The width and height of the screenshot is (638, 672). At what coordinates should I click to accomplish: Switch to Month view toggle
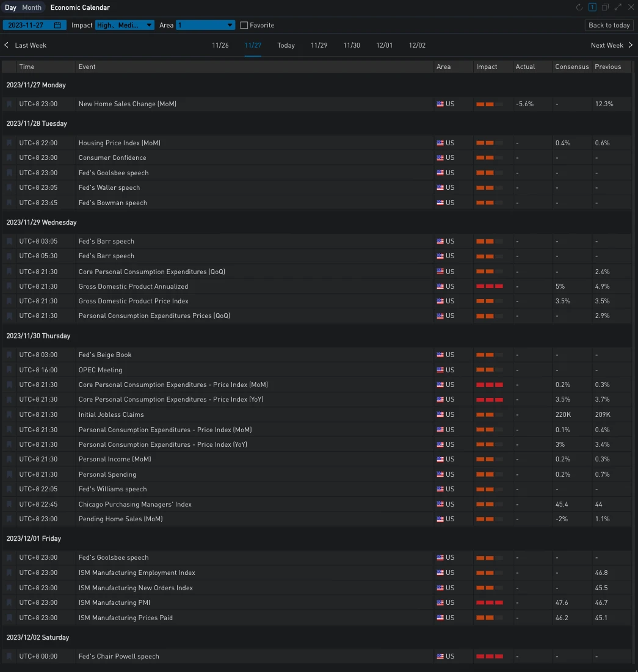[x=32, y=7]
